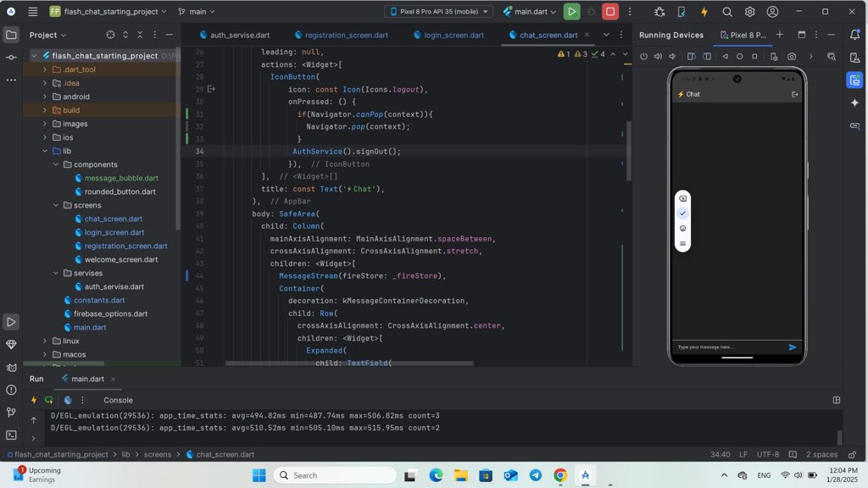Click Select Opened File target icon in Project panel
868x488 pixels.
pyautogui.click(x=111, y=35)
